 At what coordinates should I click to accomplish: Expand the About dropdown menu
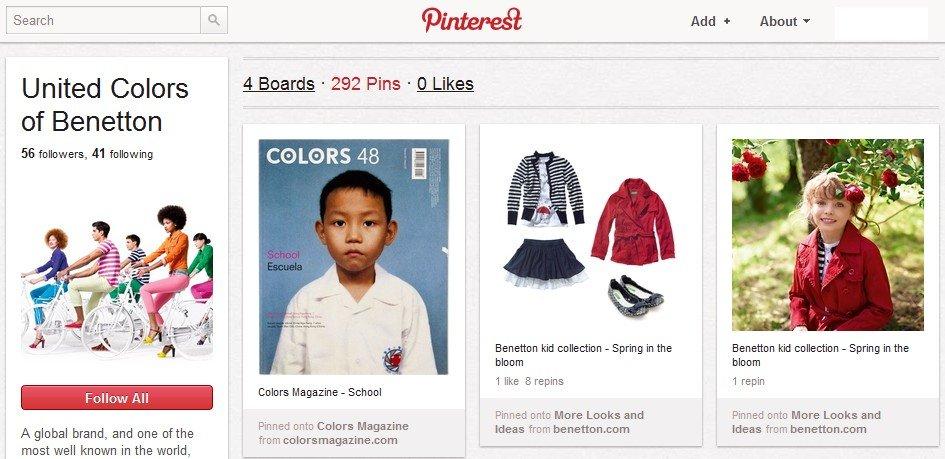point(785,21)
